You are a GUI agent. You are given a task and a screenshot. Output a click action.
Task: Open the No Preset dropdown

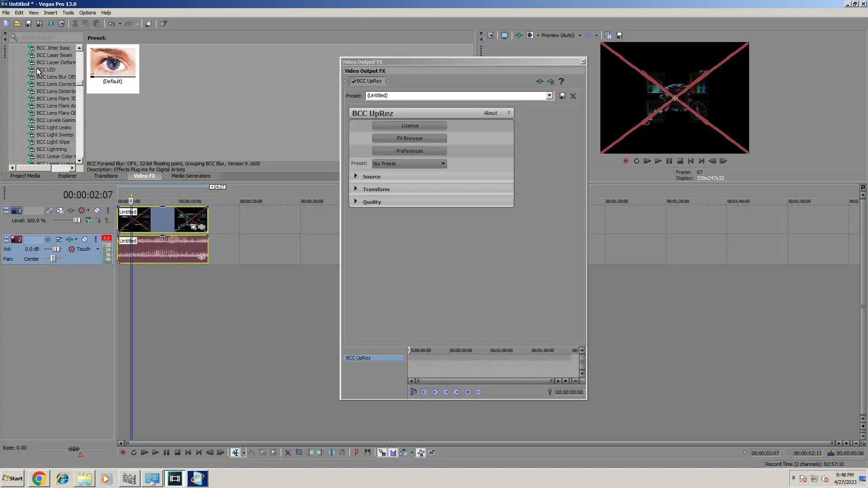point(409,164)
